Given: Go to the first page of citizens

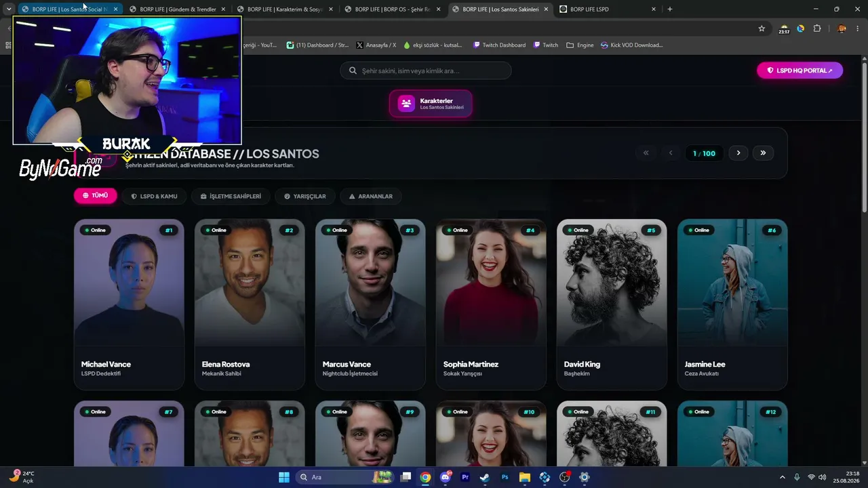Looking at the screenshot, I should coord(646,152).
